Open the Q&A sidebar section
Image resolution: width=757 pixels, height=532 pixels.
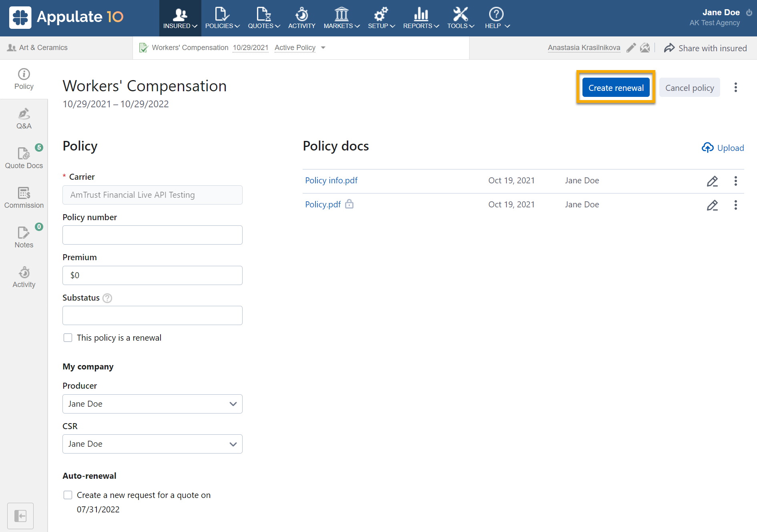point(24,118)
